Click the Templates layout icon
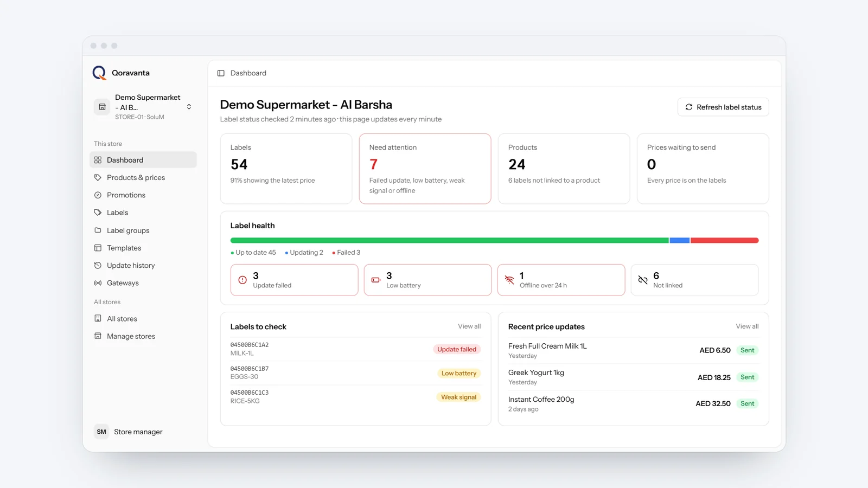Viewport: 868px width, 488px height. 98,248
